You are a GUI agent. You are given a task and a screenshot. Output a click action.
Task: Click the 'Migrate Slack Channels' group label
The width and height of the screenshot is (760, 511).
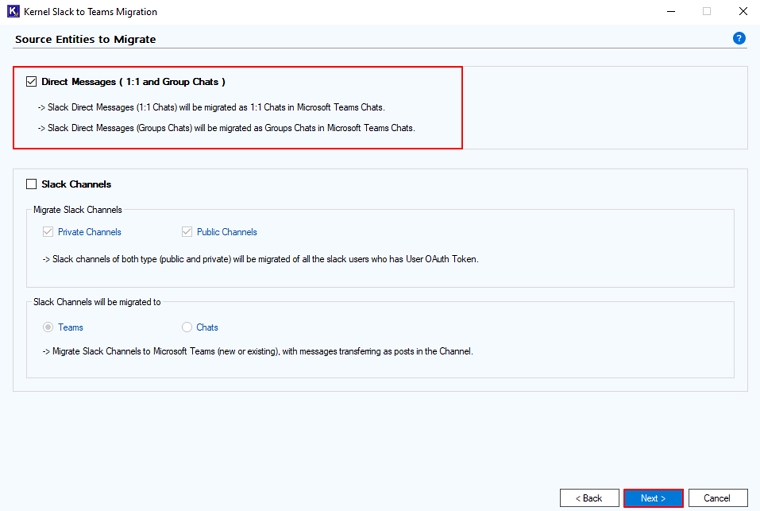78,209
